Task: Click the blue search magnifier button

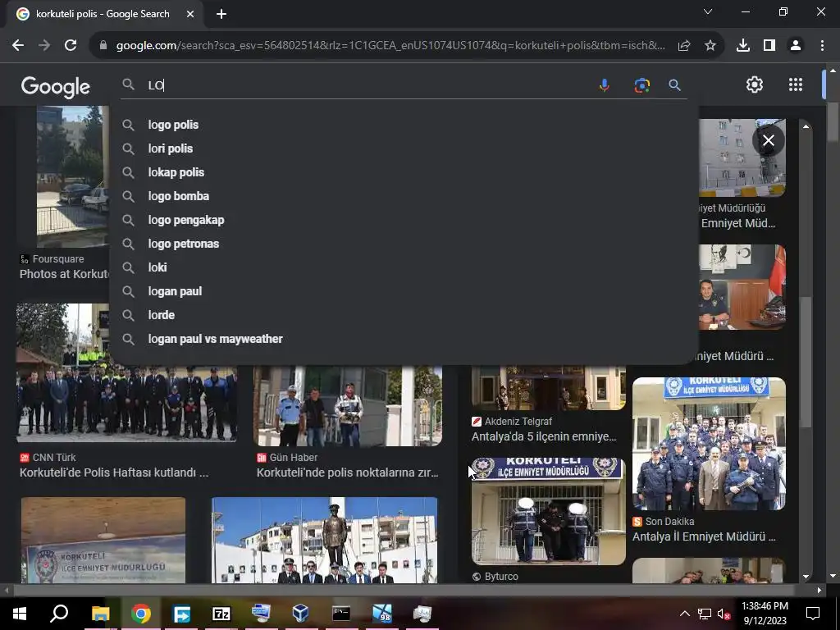Action: tap(674, 85)
